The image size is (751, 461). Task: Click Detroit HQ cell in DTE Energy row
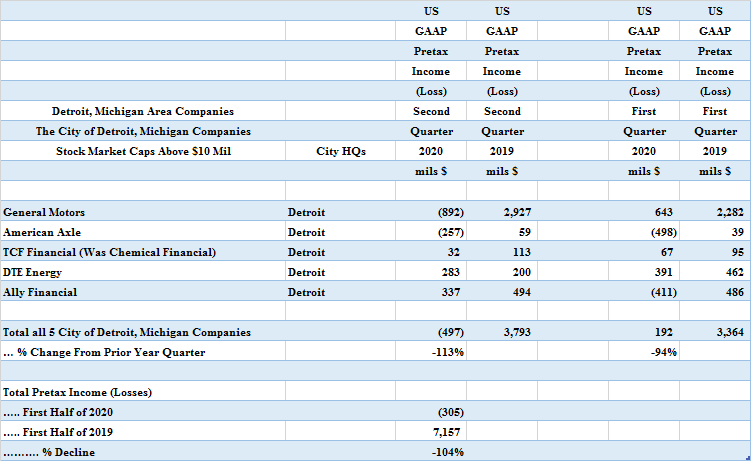(x=307, y=272)
